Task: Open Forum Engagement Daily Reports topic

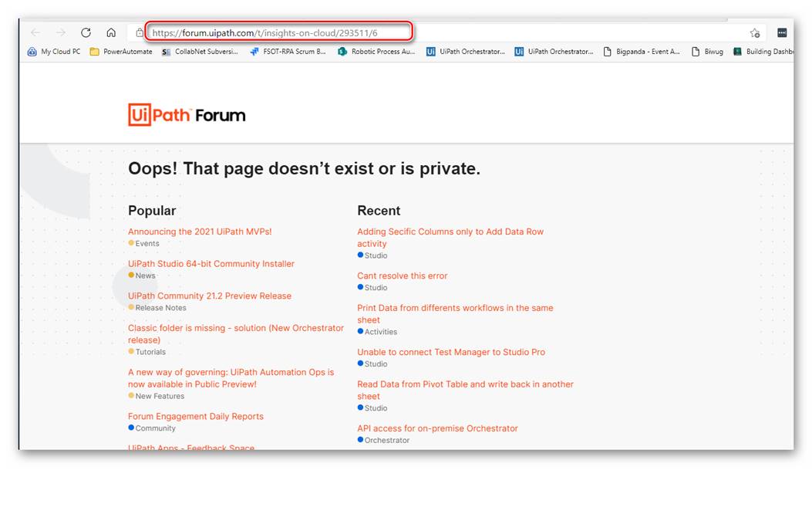Action: (196, 416)
